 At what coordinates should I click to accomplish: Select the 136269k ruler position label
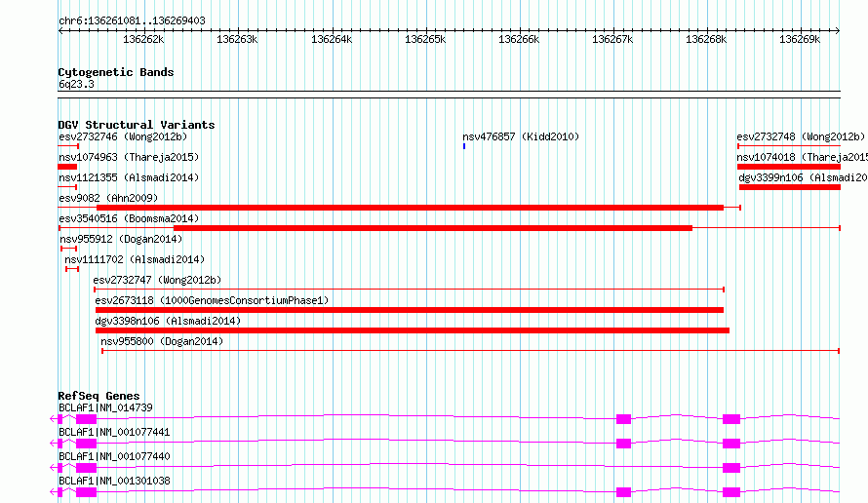pyautogui.click(x=800, y=39)
